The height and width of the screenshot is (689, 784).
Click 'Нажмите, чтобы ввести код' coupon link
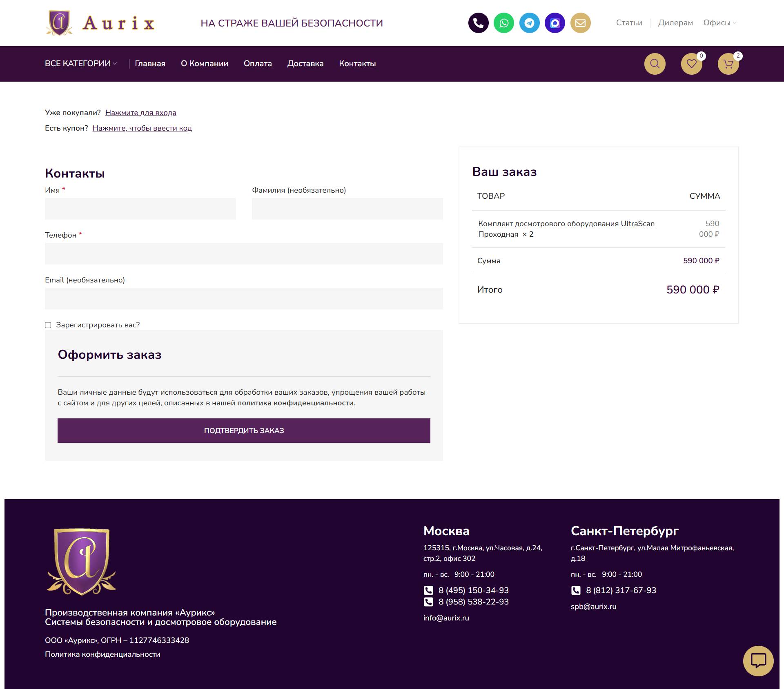point(142,128)
